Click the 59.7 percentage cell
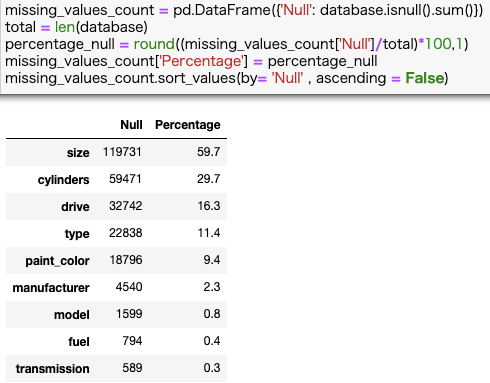 pyautogui.click(x=208, y=152)
